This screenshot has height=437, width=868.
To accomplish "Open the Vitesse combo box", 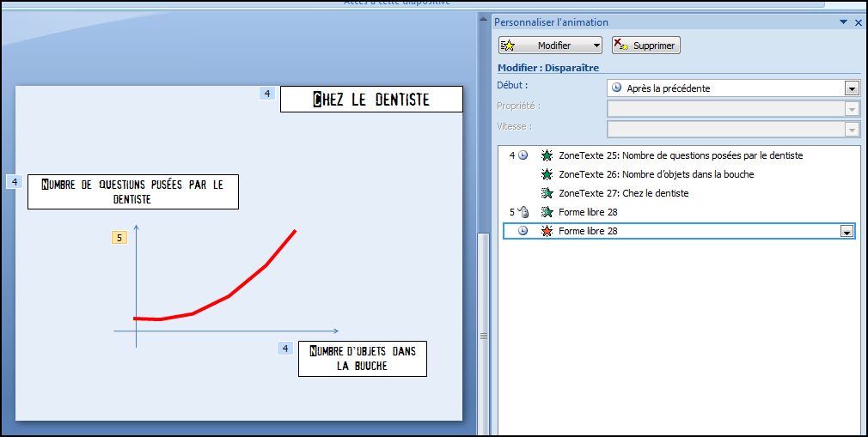I will [x=732, y=129].
